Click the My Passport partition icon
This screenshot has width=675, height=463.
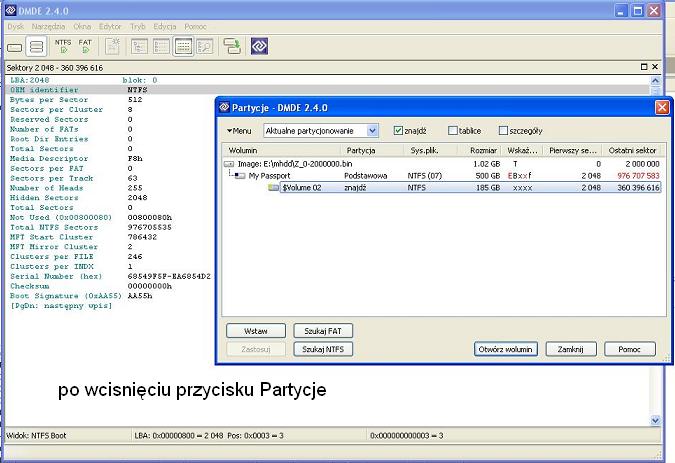tap(240, 176)
